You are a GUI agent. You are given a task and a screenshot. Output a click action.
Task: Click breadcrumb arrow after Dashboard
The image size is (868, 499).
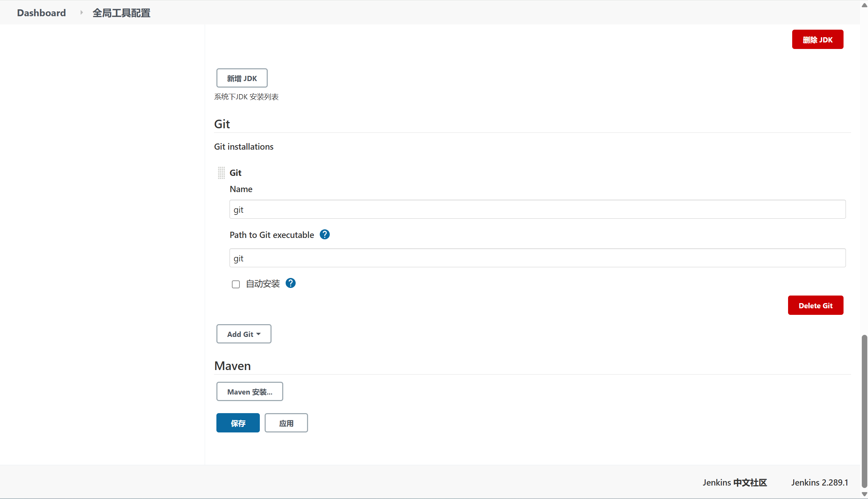tap(82, 13)
